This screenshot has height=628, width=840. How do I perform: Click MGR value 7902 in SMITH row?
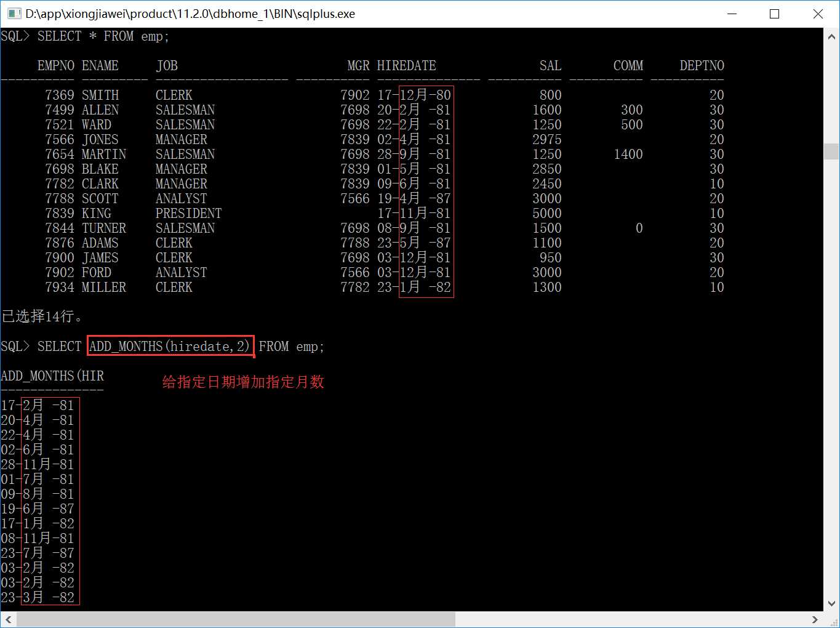(355, 95)
